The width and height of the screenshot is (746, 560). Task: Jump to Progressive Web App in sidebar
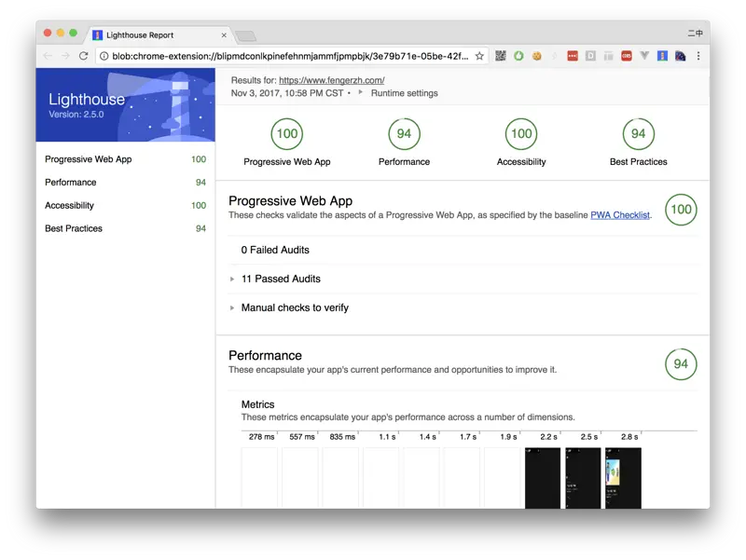pos(125,159)
